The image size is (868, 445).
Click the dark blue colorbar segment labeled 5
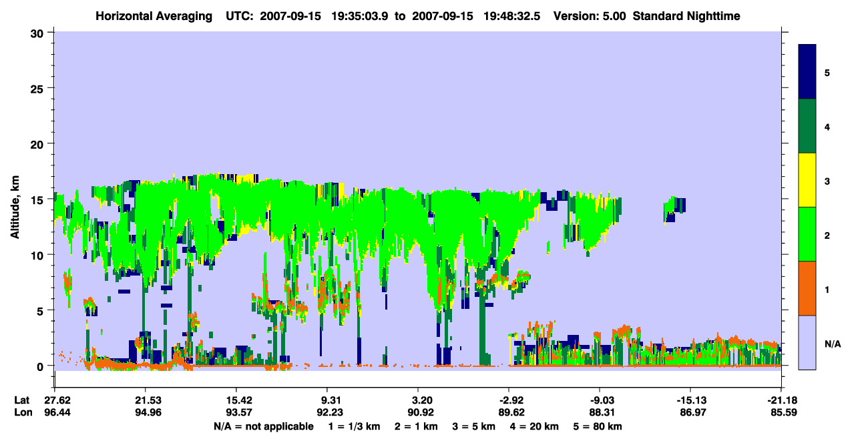tap(807, 72)
